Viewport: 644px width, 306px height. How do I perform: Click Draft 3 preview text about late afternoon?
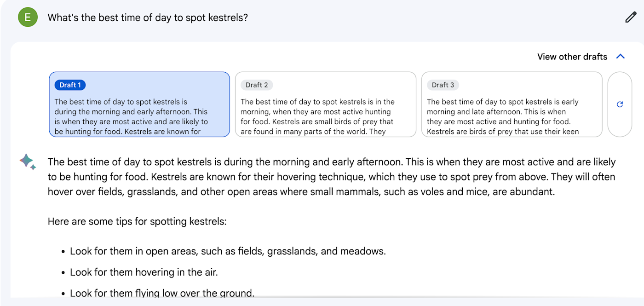503,116
